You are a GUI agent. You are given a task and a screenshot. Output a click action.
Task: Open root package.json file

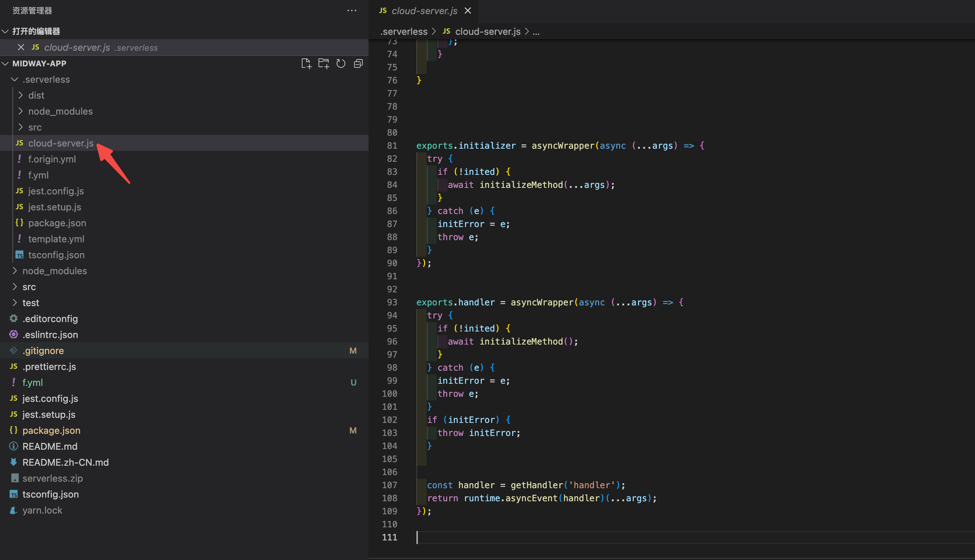51,431
